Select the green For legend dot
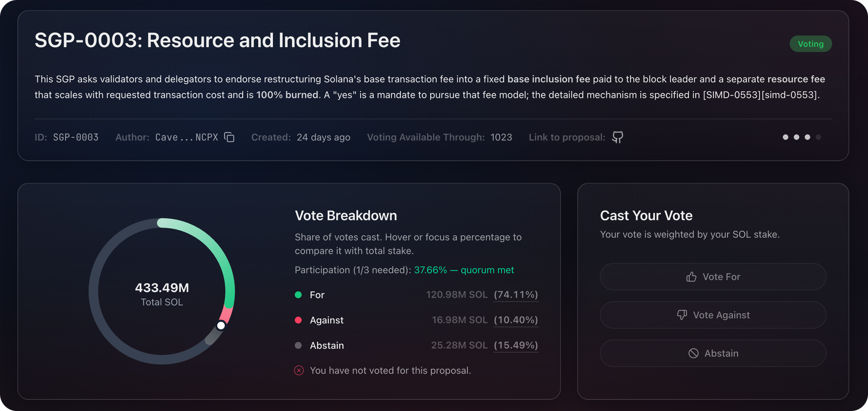The image size is (868, 411). coord(298,295)
